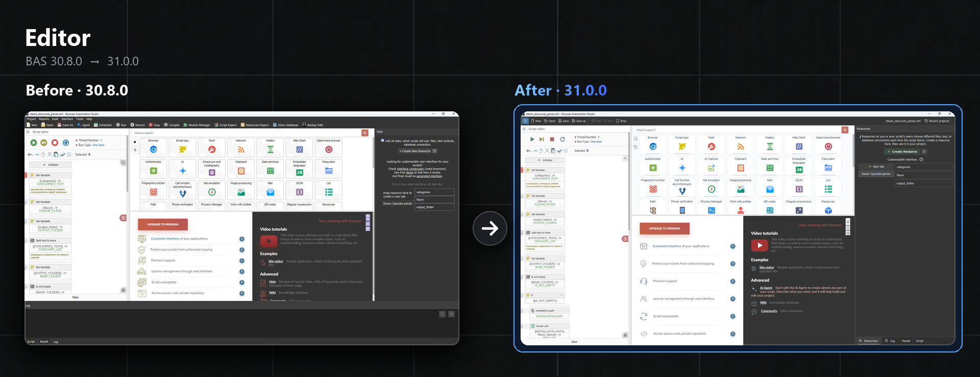Open the Browser module in the Before window
The height and width of the screenshot is (377, 980).
[153, 147]
